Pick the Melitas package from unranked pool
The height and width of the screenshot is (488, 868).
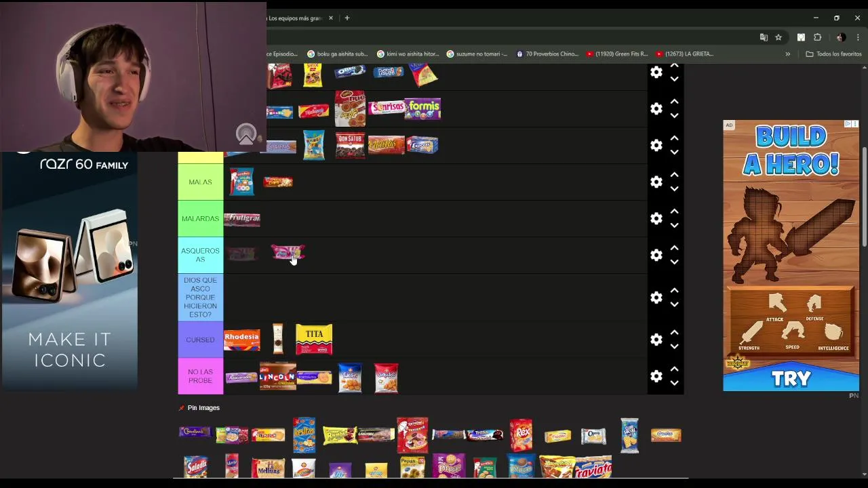click(268, 468)
